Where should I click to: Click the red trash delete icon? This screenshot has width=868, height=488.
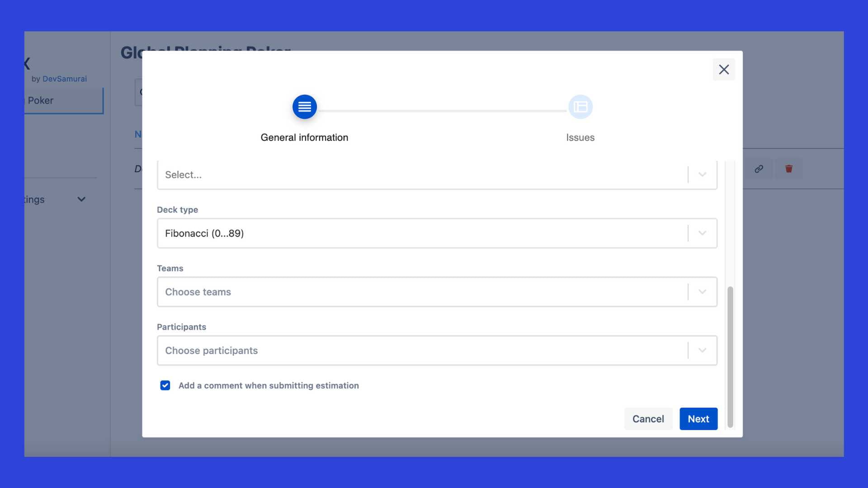coord(789,169)
